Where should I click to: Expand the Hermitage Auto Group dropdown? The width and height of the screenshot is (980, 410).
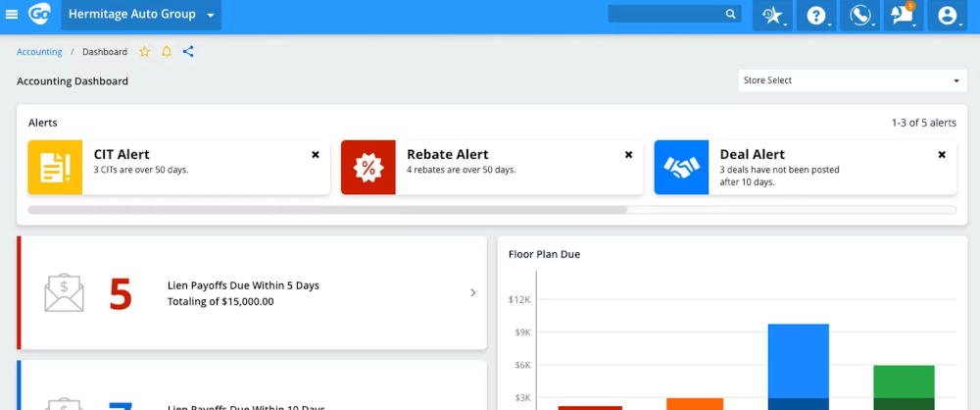pos(141,15)
